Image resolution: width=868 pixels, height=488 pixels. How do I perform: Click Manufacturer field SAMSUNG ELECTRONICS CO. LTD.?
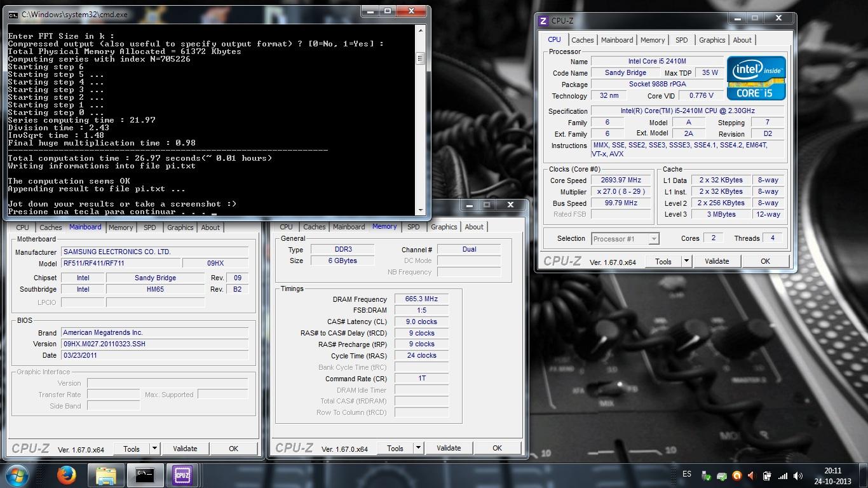coord(155,252)
